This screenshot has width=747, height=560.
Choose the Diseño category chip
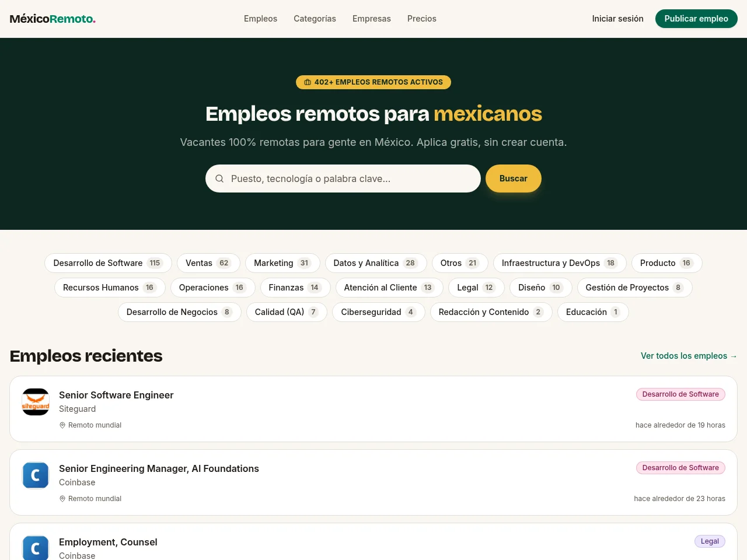coord(540,288)
